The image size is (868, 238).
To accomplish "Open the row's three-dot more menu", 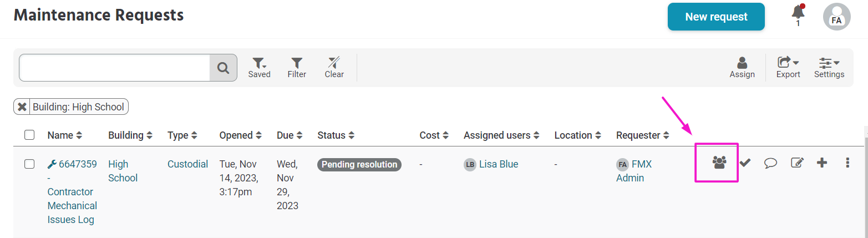I will [x=847, y=163].
